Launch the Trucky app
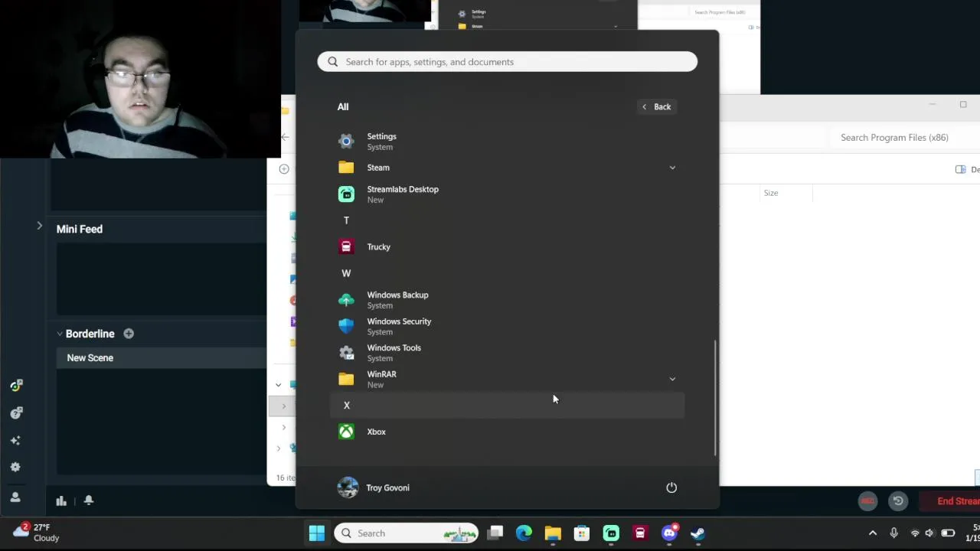 [507, 247]
